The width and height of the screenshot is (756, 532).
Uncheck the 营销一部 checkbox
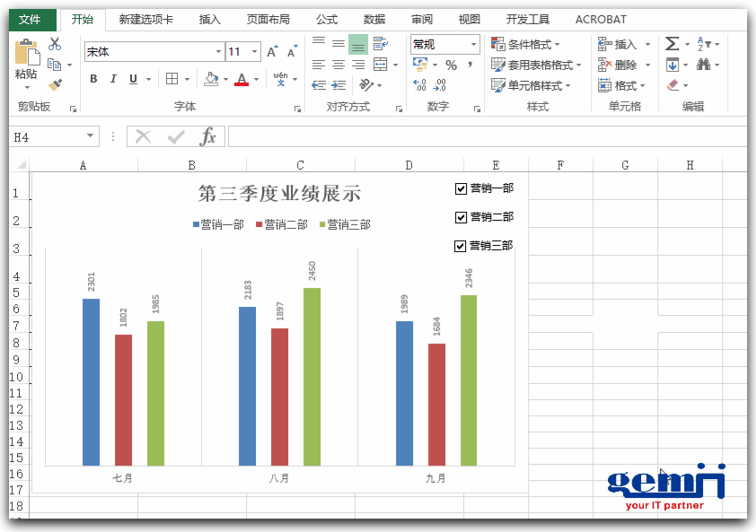[x=462, y=188]
